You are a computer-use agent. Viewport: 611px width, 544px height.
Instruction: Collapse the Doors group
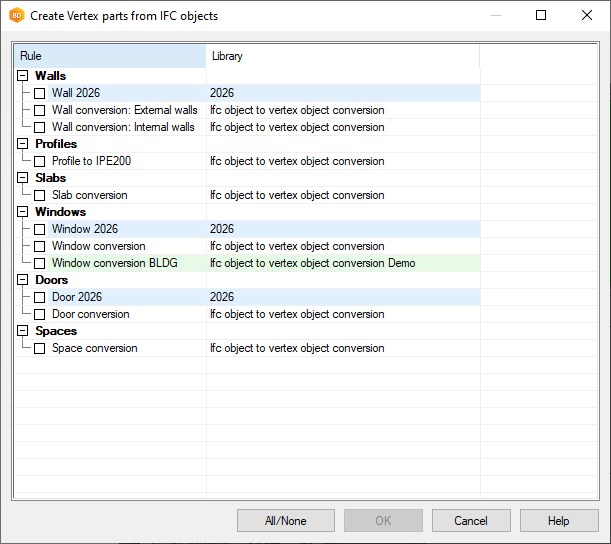[23, 280]
